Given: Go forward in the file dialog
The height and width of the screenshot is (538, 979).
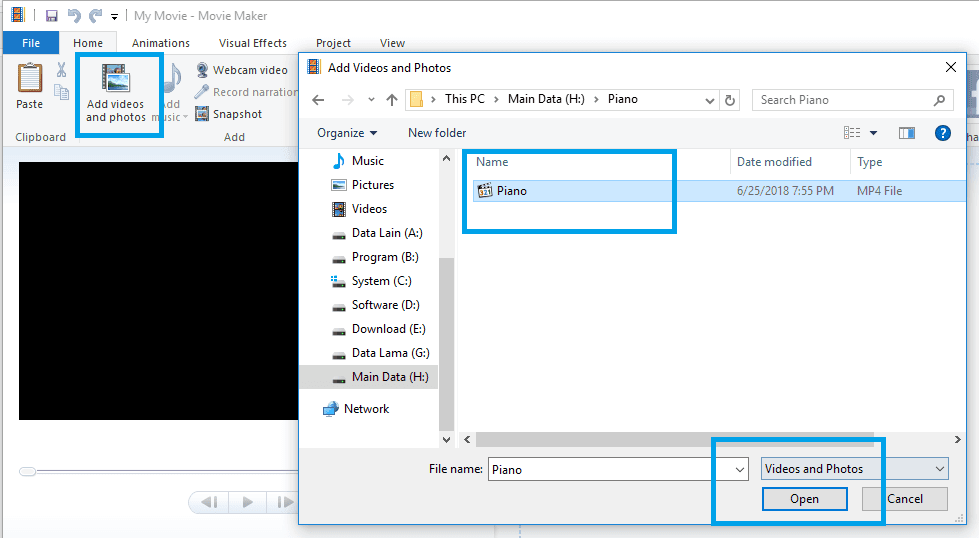Looking at the screenshot, I should (x=348, y=100).
